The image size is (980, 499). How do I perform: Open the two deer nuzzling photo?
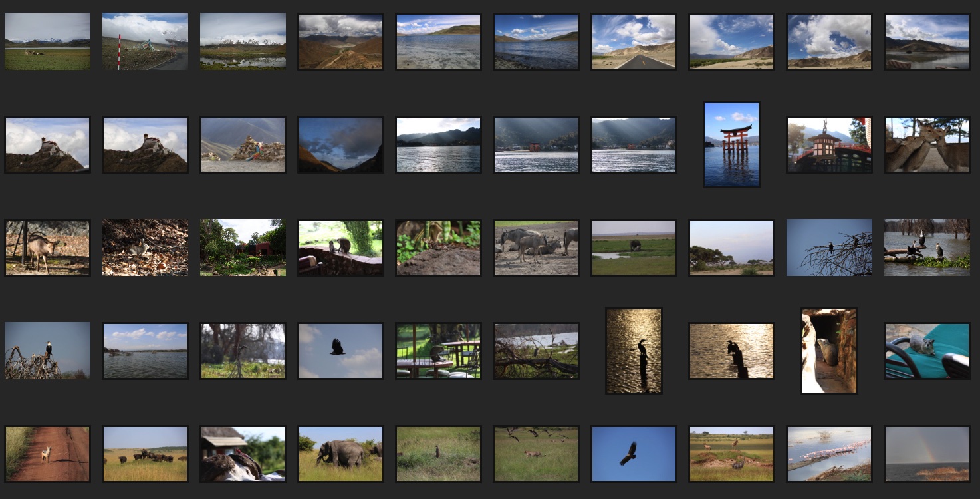(927, 144)
